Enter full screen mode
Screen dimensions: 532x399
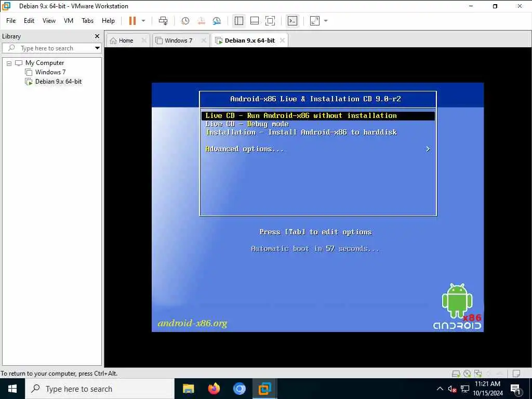pos(270,21)
